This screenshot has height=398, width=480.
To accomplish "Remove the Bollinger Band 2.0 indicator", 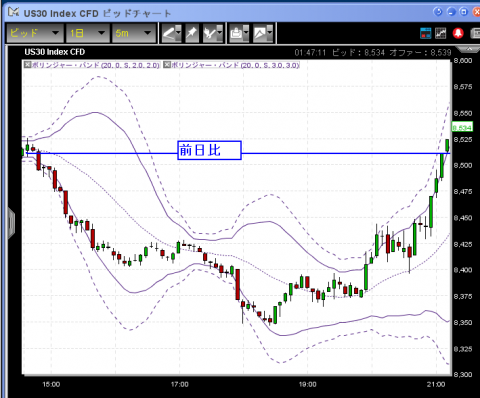I will click(x=27, y=65).
